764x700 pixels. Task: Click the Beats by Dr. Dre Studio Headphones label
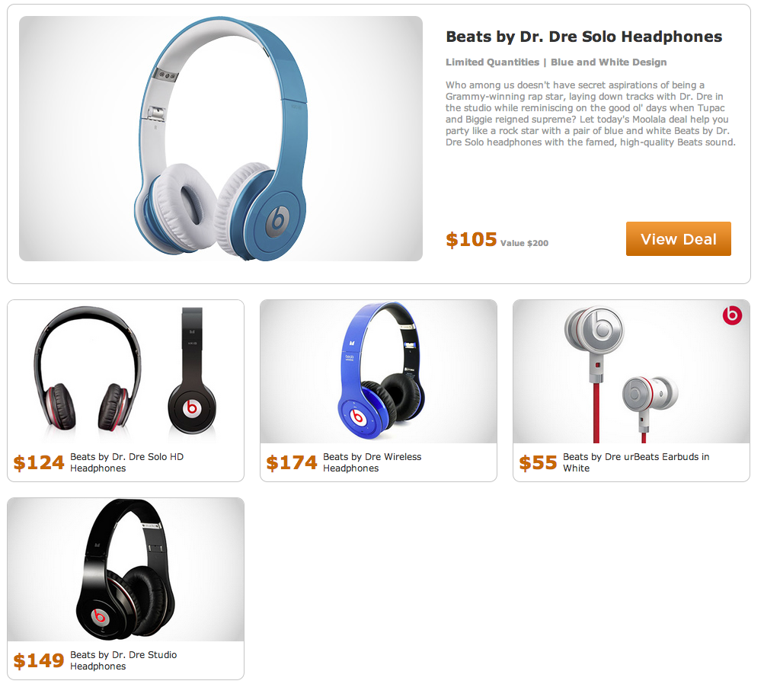123,660
